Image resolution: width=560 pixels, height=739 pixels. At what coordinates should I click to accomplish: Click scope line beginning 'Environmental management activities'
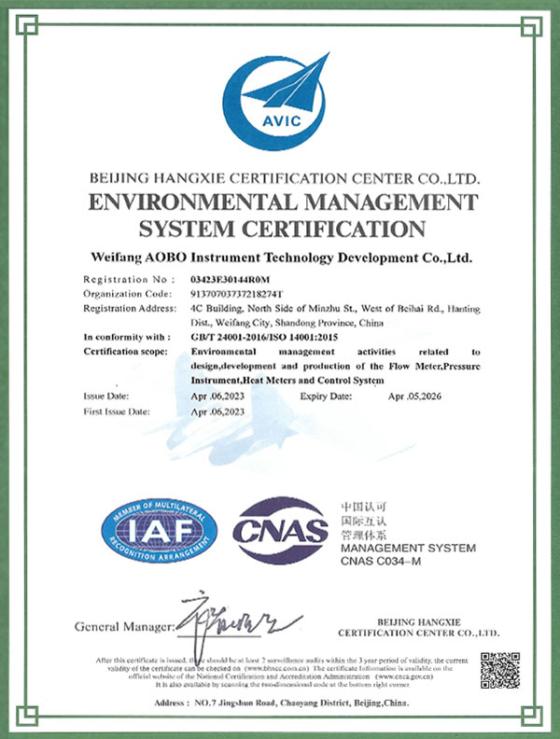coord(335,352)
